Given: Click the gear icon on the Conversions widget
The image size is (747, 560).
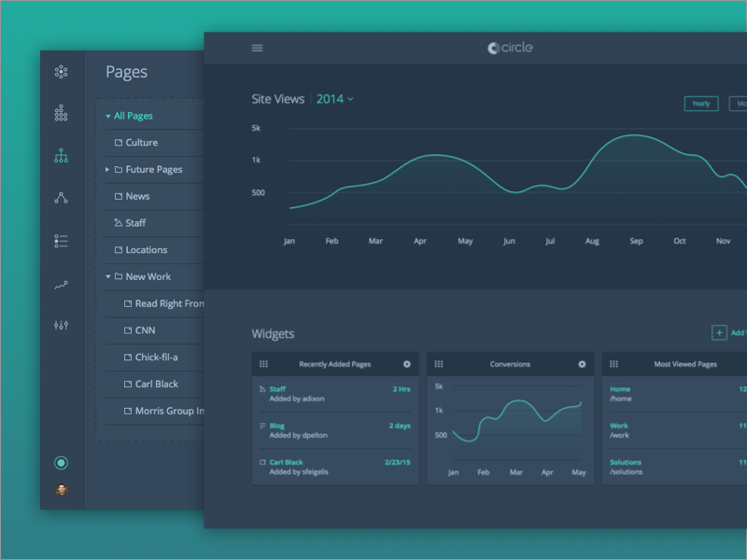Looking at the screenshot, I should (x=582, y=364).
